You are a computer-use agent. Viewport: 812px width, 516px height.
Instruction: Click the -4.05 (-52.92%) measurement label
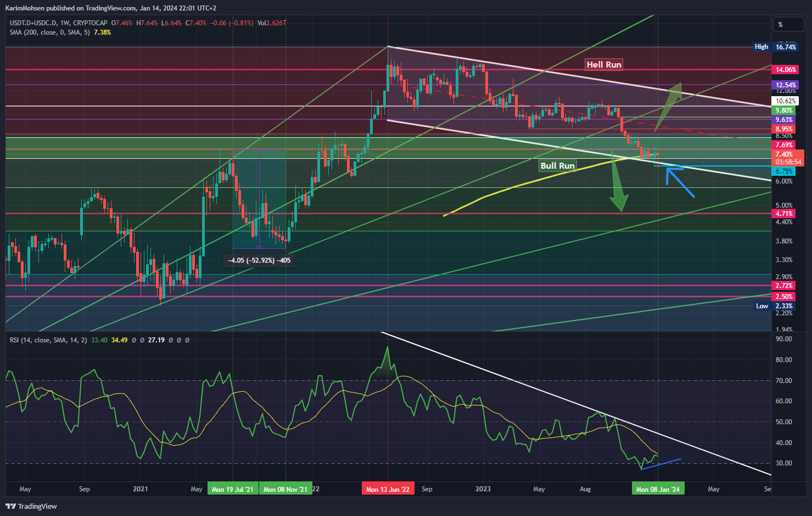(x=259, y=260)
